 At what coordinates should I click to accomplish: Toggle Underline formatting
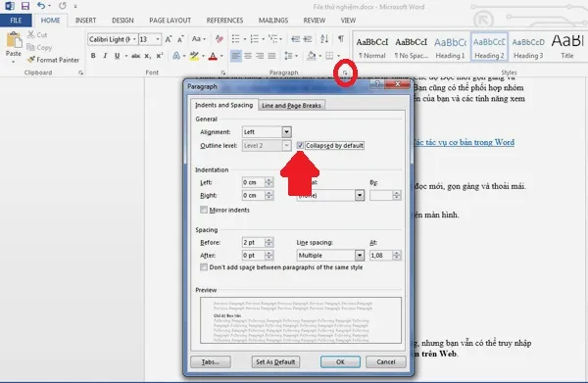[x=117, y=56]
